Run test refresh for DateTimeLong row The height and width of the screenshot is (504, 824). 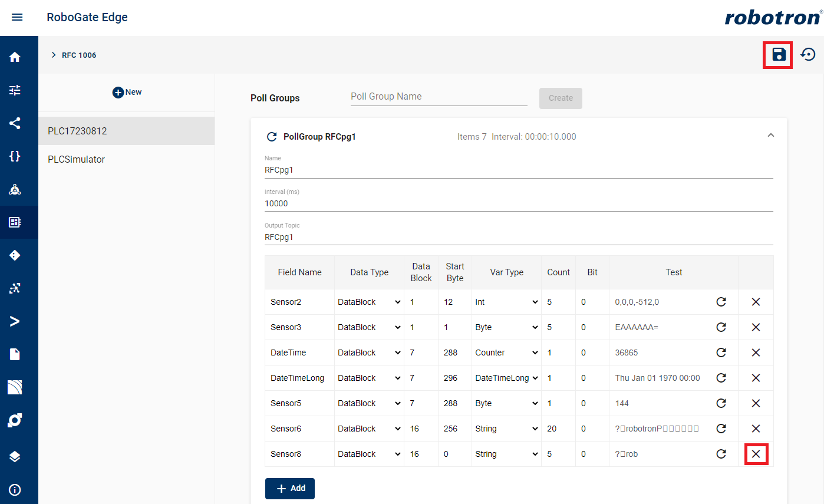(721, 378)
